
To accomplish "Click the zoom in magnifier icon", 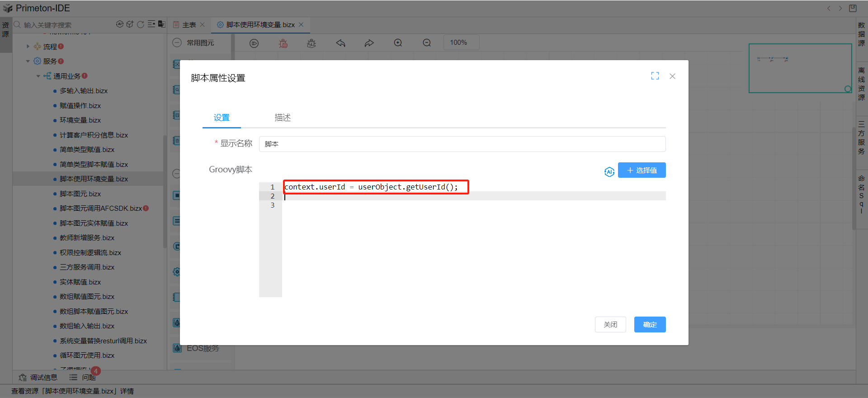I will [398, 43].
